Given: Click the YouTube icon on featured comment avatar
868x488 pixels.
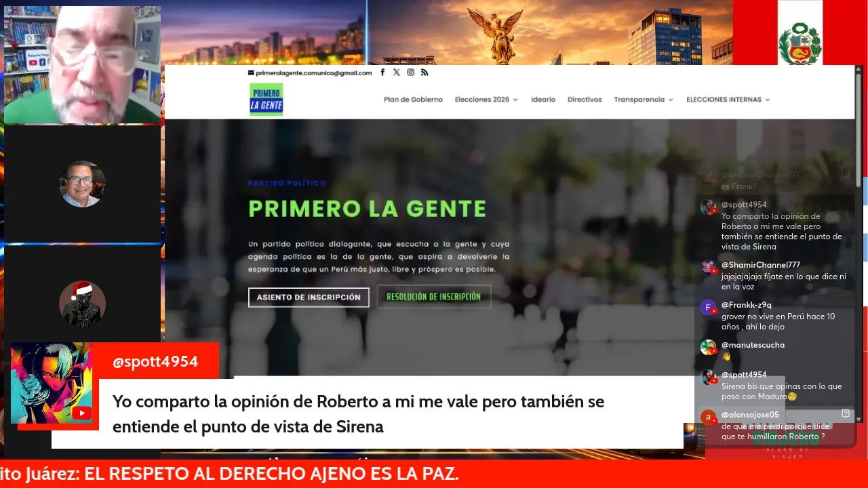Looking at the screenshot, I should pyautogui.click(x=81, y=413).
